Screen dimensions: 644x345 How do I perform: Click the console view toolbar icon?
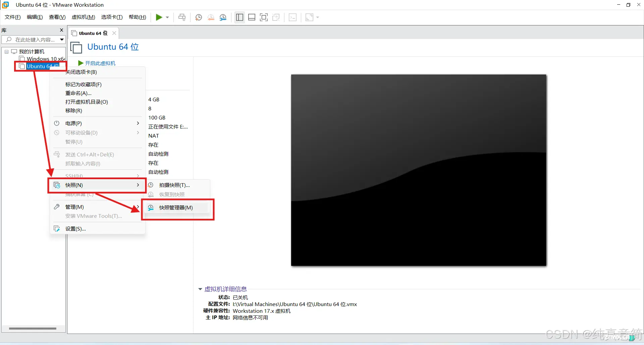click(293, 17)
